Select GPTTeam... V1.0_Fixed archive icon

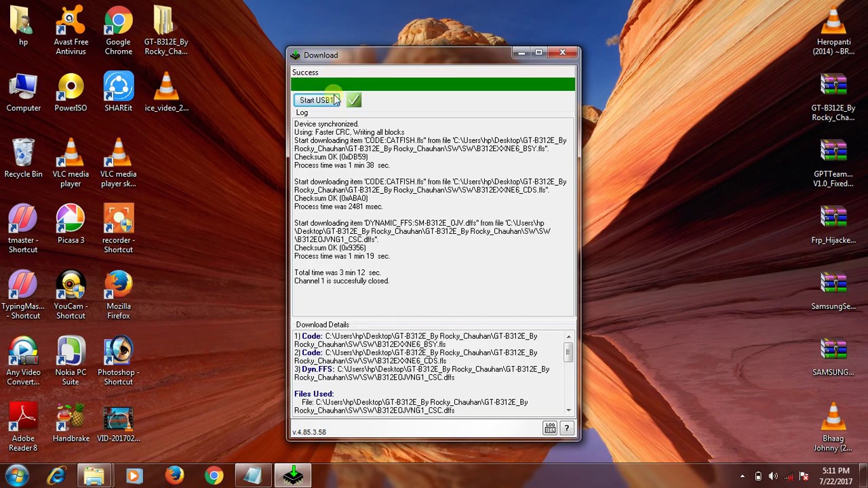click(x=833, y=163)
